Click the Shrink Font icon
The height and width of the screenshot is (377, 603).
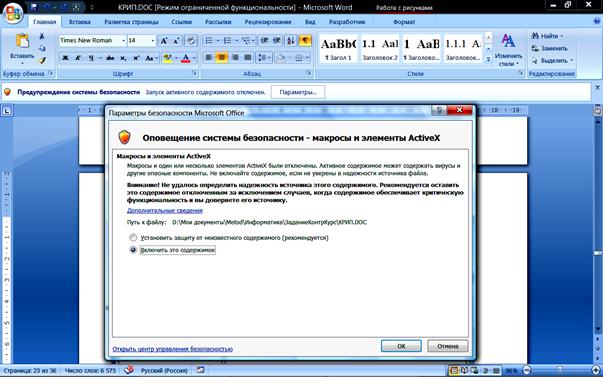point(177,40)
